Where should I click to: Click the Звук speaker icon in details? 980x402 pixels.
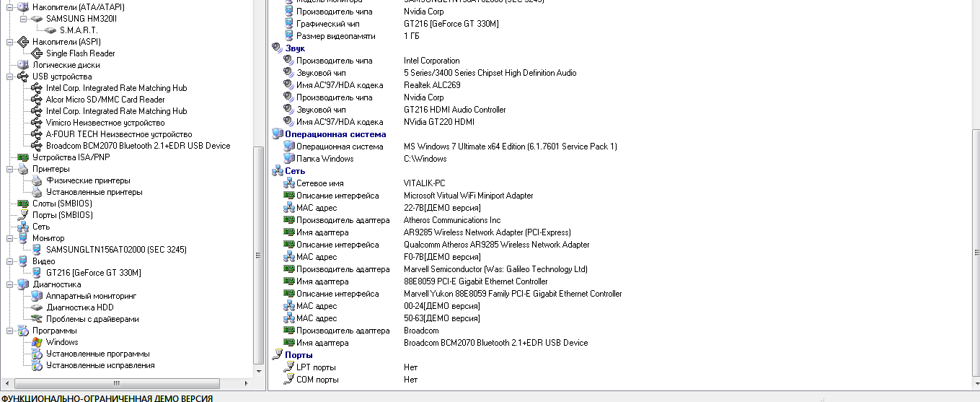click(x=277, y=48)
